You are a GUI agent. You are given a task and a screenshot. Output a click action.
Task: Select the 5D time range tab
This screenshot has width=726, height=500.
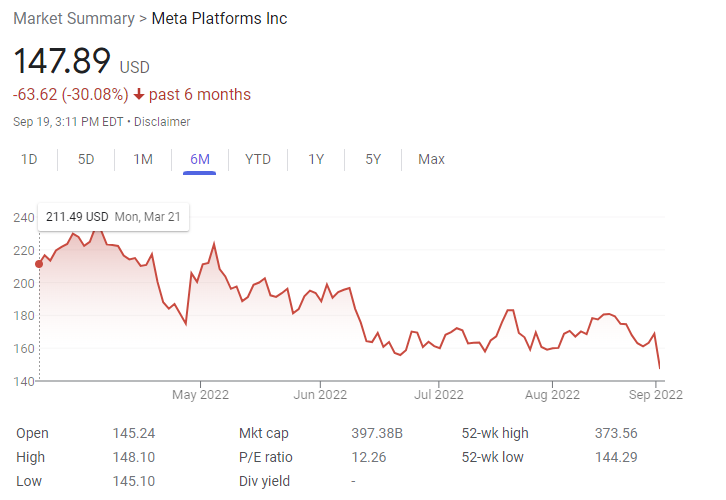pos(86,159)
